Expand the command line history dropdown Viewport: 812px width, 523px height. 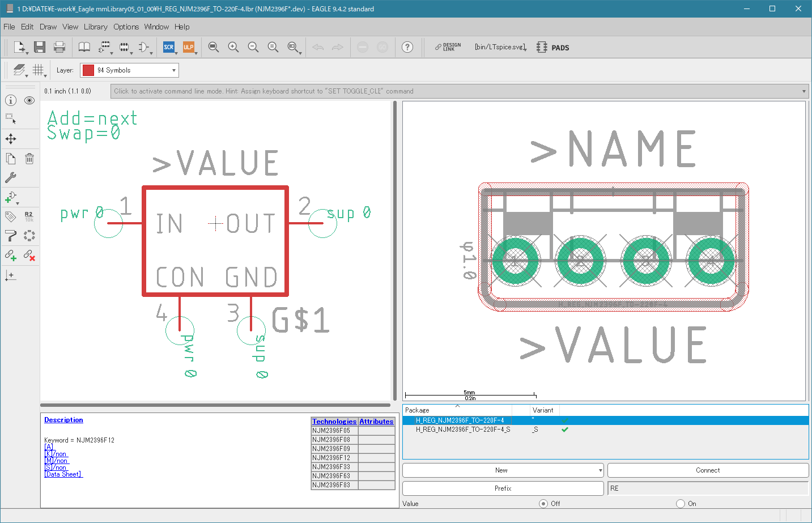(804, 91)
